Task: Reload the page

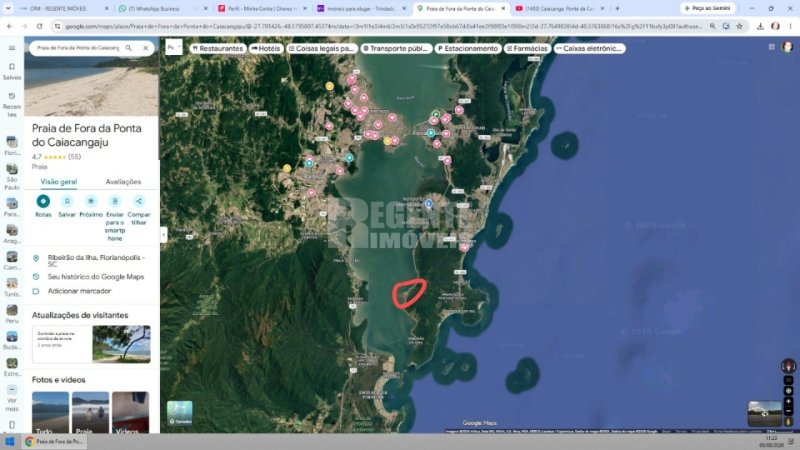Action: pyautogui.click(x=39, y=26)
